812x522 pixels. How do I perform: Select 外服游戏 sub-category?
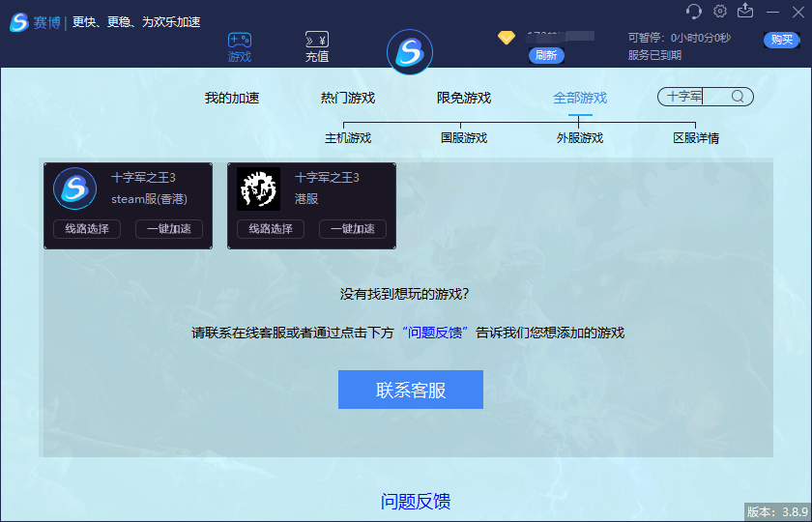coord(580,138)
